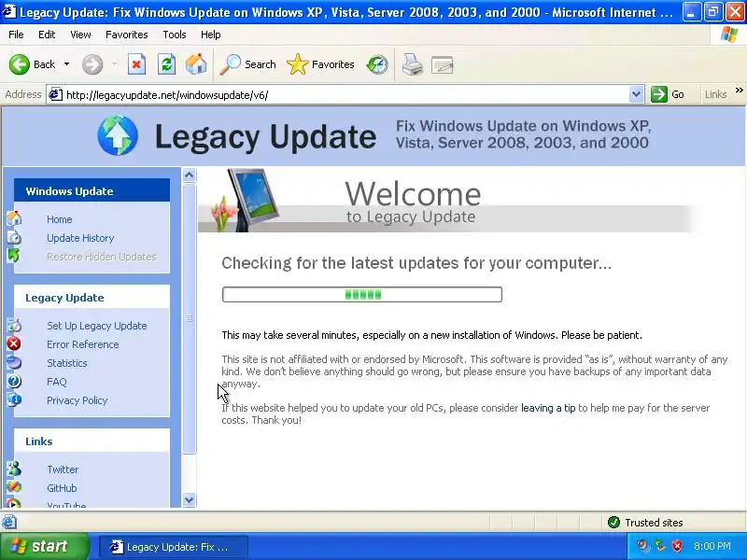Open Set Up Legacy Update link
Screen dimensions: 747x560
coord(97,326)
